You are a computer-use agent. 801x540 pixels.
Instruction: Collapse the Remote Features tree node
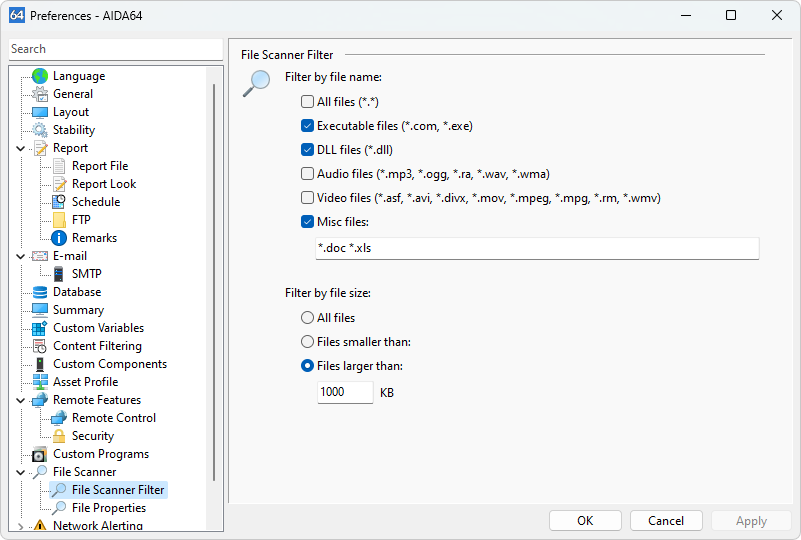coord(21,400)
